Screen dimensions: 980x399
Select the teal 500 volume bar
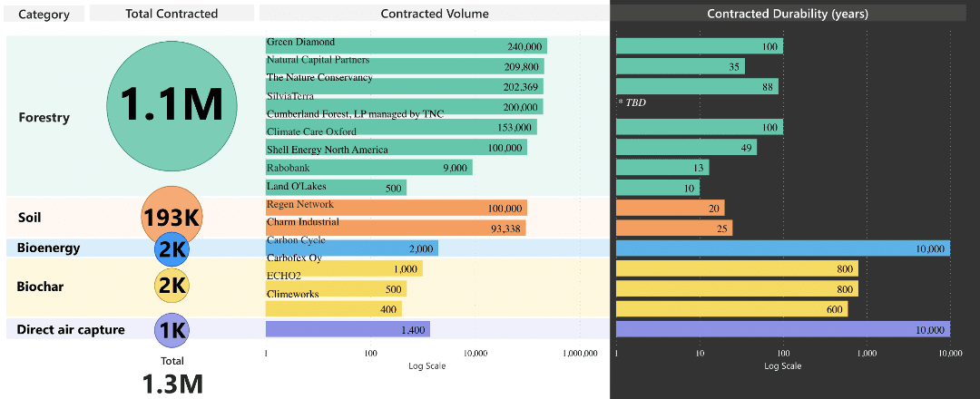tap(337, 188)
